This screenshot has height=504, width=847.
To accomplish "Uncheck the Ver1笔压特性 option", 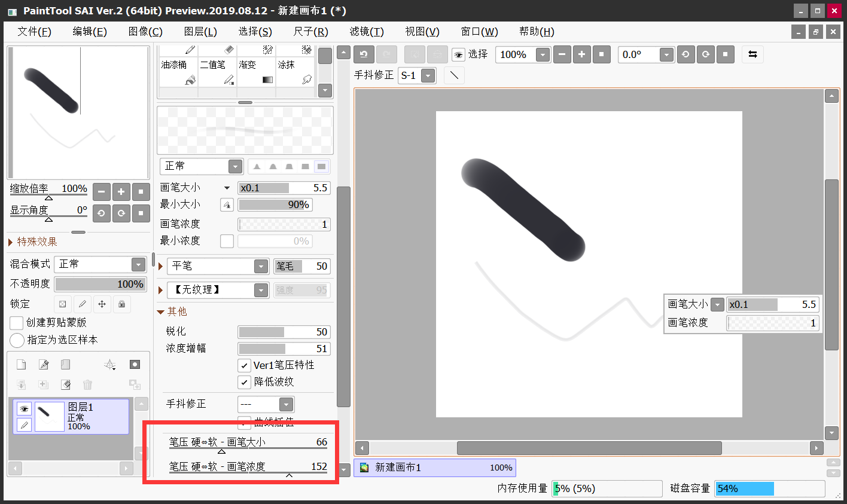I will pos(244,365).
